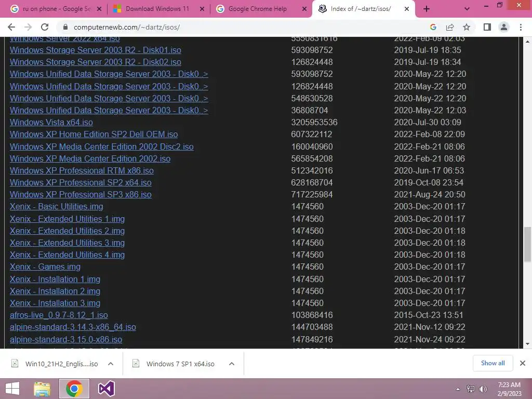The image size is (532, 399).
Task: Click the Google icon in address bar
Action: coord(433,27)
